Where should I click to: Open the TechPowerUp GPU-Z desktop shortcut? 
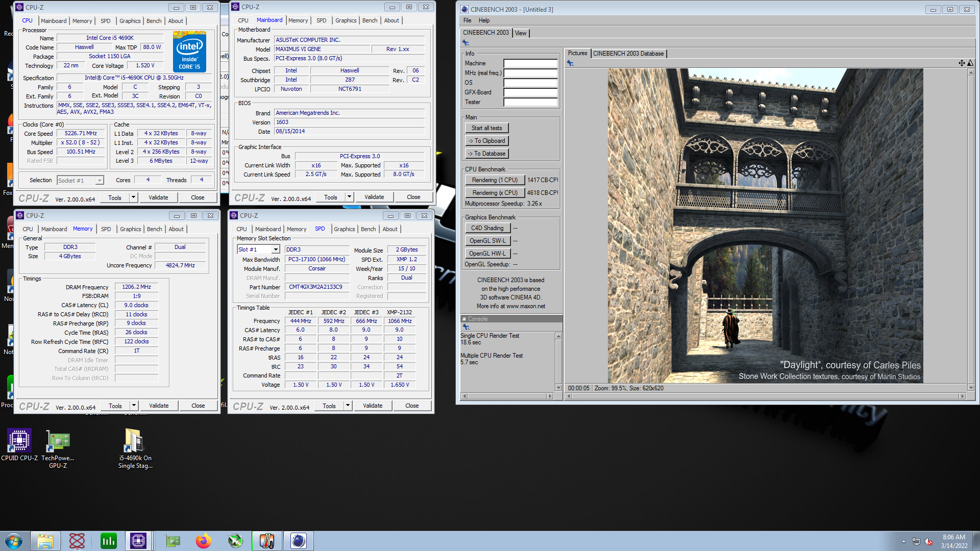pyautogui.click(x=58, y=449)
